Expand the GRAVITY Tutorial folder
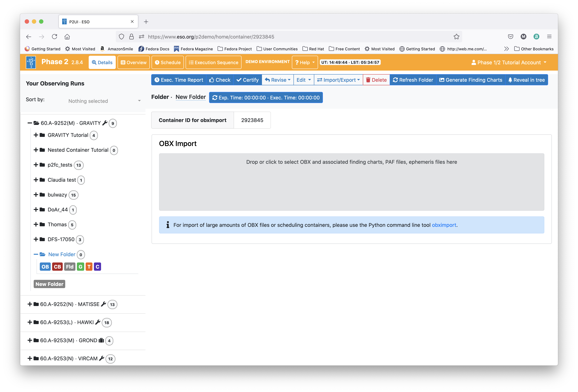Viewport: 578px width, 392px height. 36,135
